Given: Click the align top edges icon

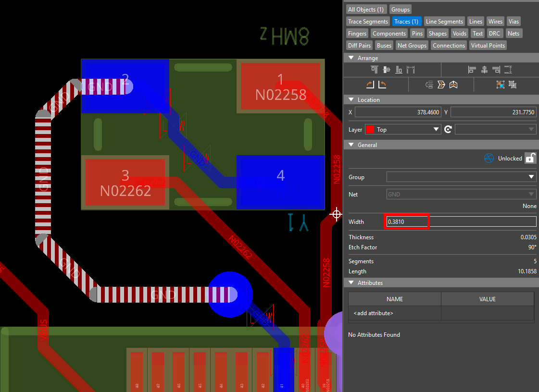Looking at the screenshot, I should point(375,70).
